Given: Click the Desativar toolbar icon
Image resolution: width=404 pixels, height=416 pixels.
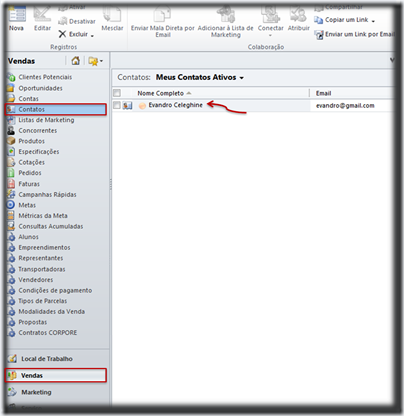Looking at the screenshot, I should click(62, 21).
